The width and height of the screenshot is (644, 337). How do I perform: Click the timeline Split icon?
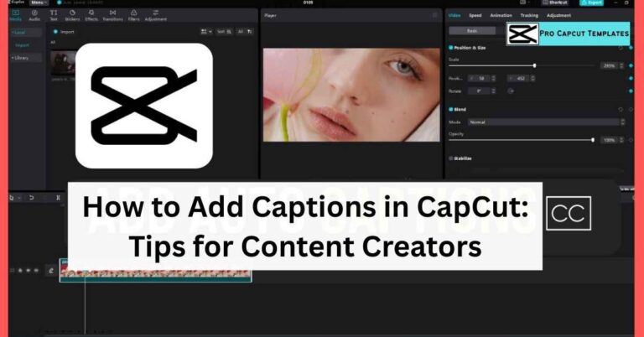(58, 198)
